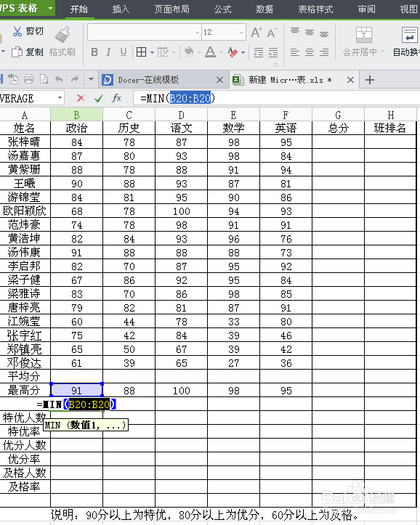Open the borders dropdown arrow
This screenshot has width=420, height=525.
pyautogui.click(x=152, y=52)
